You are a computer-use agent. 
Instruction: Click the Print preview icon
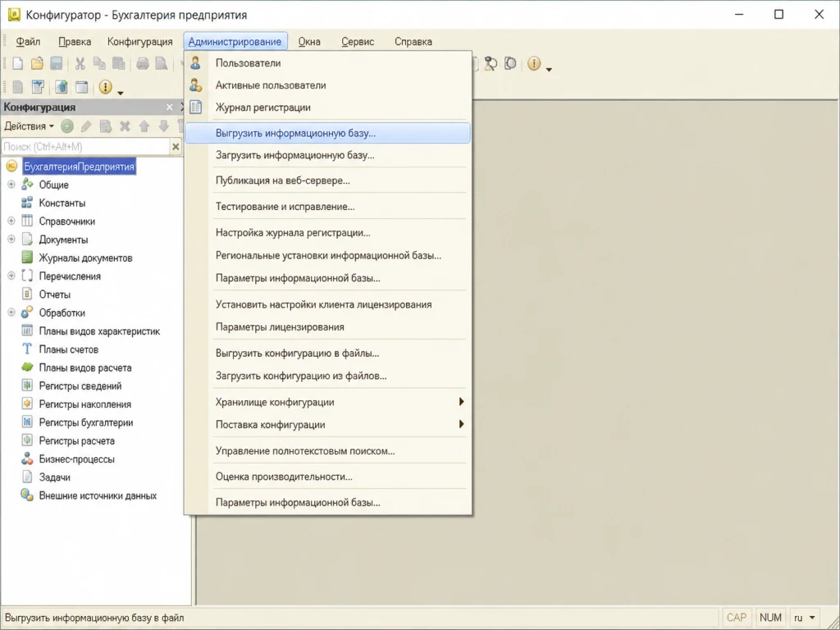tap(162, 64)
